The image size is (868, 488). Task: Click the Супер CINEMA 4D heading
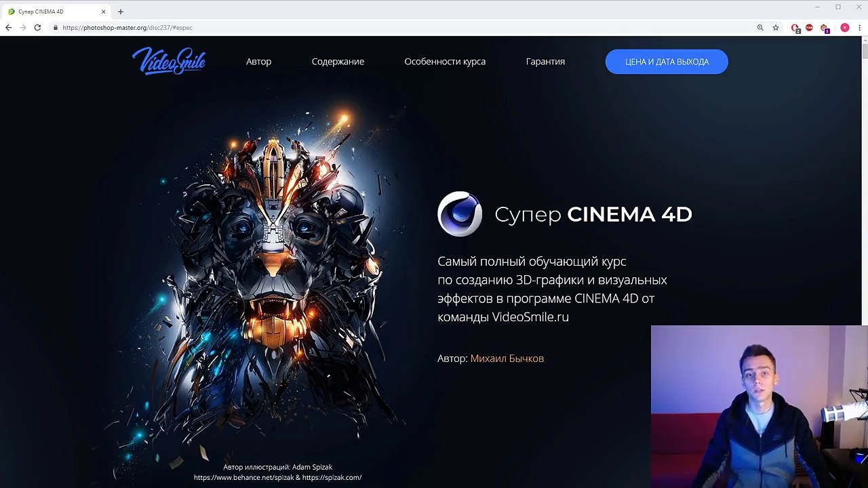pos(593,214)
